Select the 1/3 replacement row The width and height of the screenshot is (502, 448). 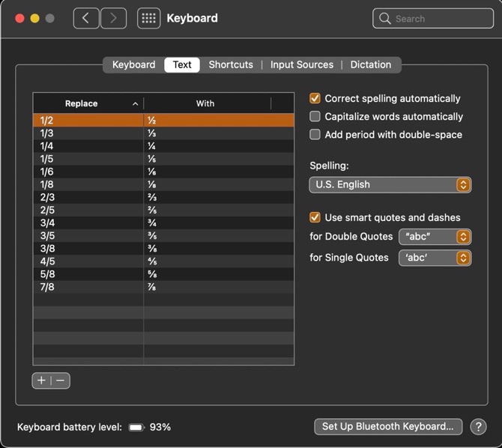point(163,133)
